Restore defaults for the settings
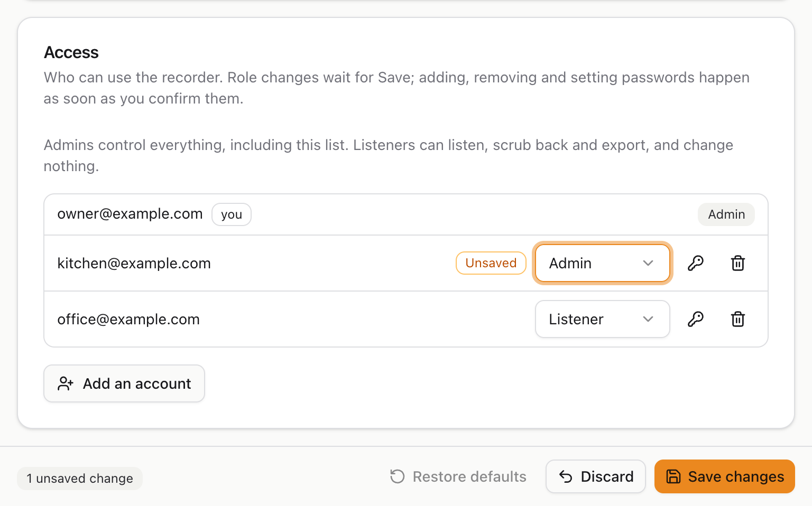The height and width of the screenshot is (506, 812). pyautogui.click(x=458, y=476)
